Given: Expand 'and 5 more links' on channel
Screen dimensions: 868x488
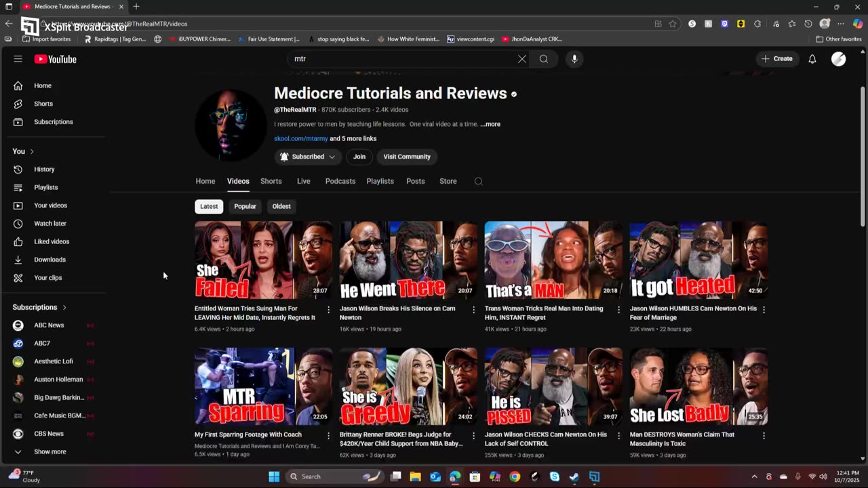Looking at the screenshot, I should point(353,138).
